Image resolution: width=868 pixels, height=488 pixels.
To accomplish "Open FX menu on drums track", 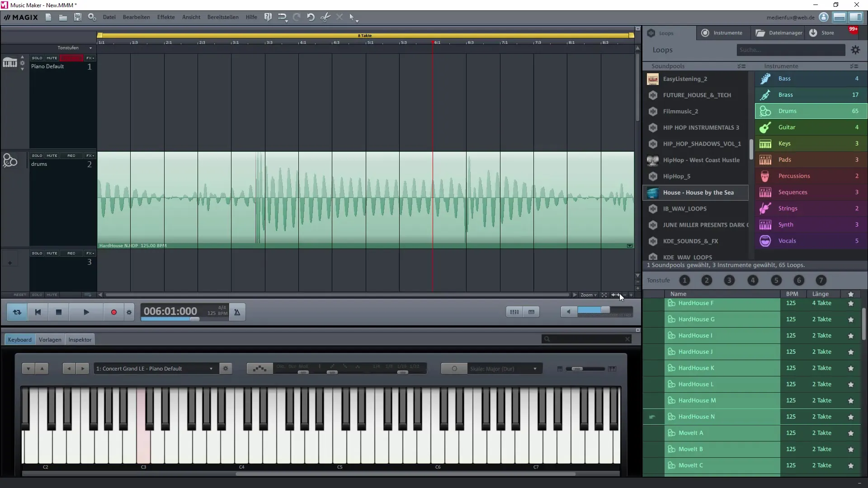I will click(x=90, y=155).
